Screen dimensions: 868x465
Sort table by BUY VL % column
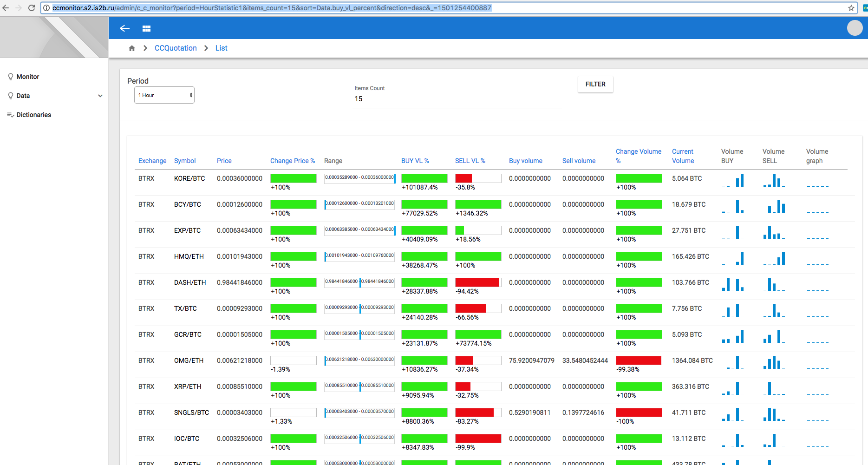415,161
